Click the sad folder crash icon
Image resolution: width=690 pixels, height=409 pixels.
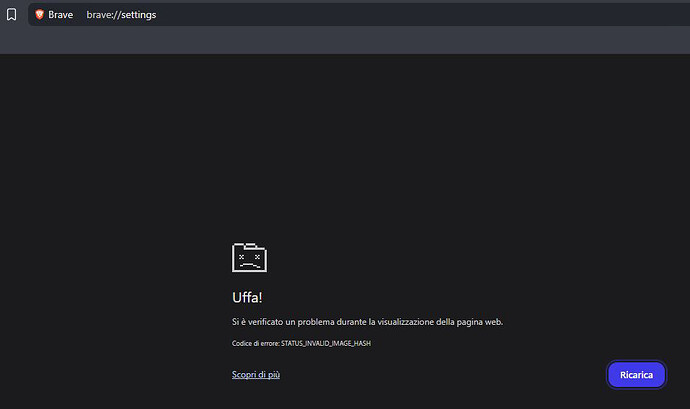pos(249,258)
